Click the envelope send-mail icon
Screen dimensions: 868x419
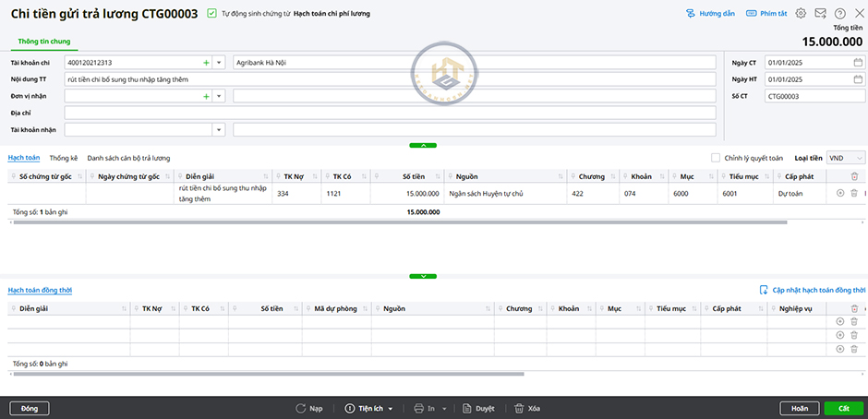coord(820,14)
